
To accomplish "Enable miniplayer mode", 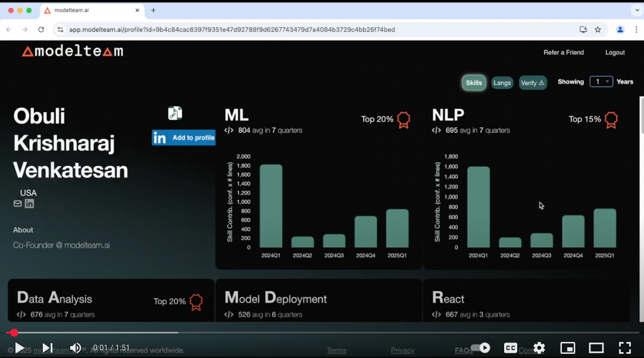I will coord(568,348).
